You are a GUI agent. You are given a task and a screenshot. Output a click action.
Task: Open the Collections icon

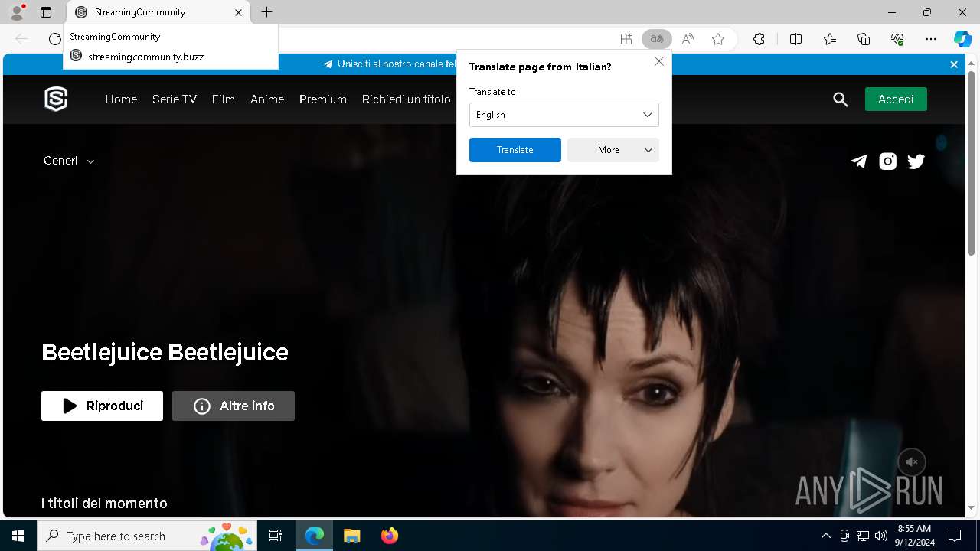864,39
